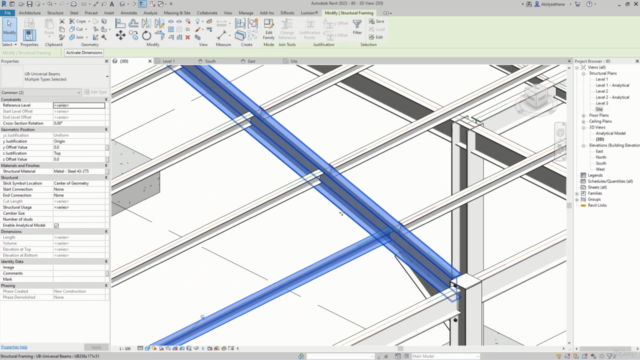Expand the Ceiling Plans tree node
The height and width of the screenshot is (360, 640).
(583, 121)
